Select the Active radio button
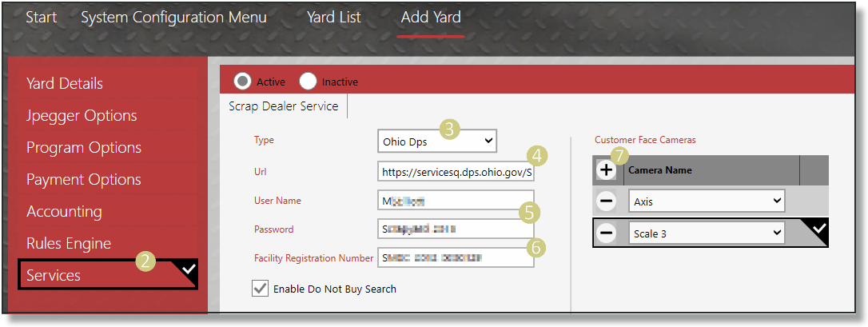 point(243,82)
